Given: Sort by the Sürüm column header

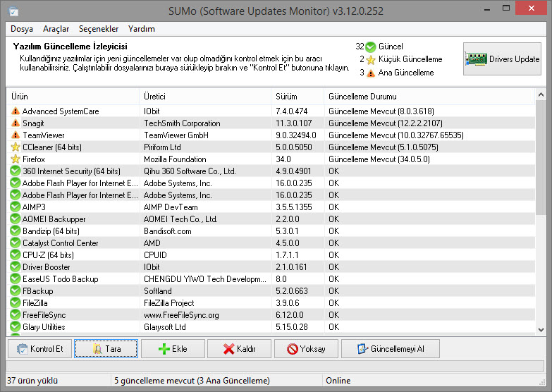Looking at the screenshot, I should [x=298, y=96].
